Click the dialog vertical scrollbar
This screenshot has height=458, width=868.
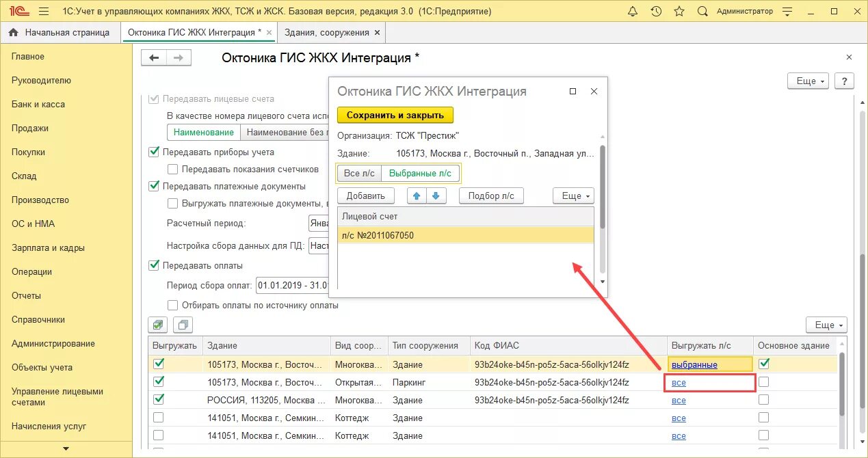point(602,187)
